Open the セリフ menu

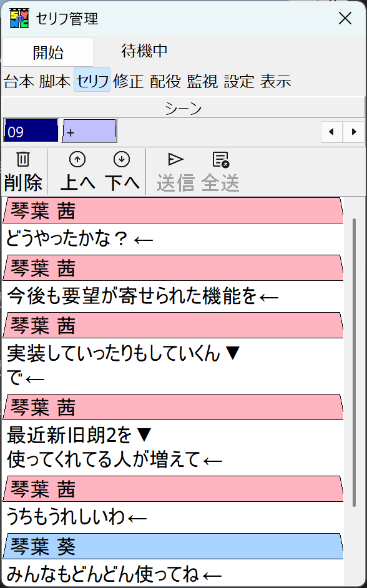tap(92, 80)
